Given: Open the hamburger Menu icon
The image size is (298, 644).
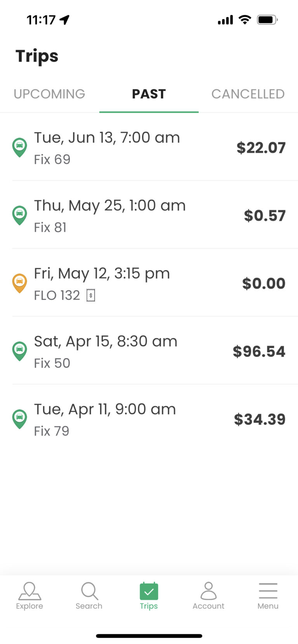Looking at the screenshot, I should (x=268, y=591).
